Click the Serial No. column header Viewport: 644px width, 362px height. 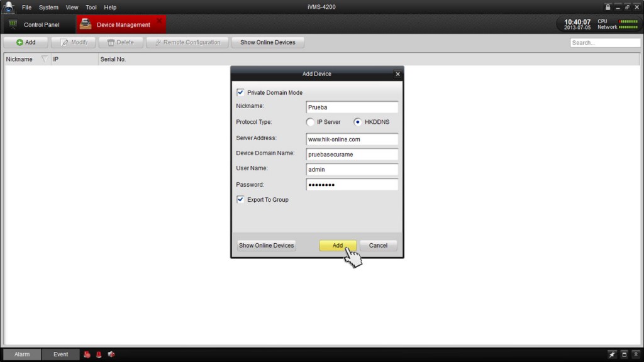[x=113, y=59]
